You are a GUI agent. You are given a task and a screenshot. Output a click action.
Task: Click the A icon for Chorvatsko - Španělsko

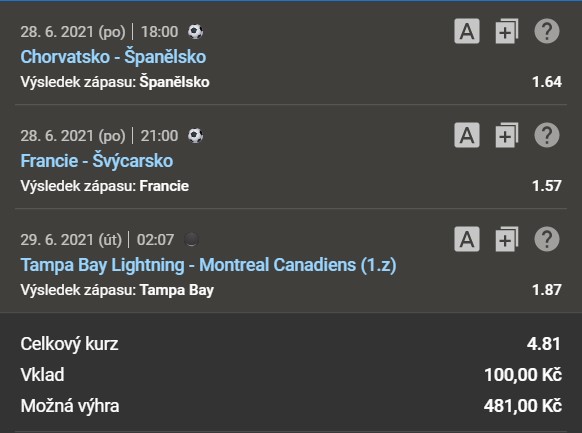pyautogui.click(x=467, y=31)
